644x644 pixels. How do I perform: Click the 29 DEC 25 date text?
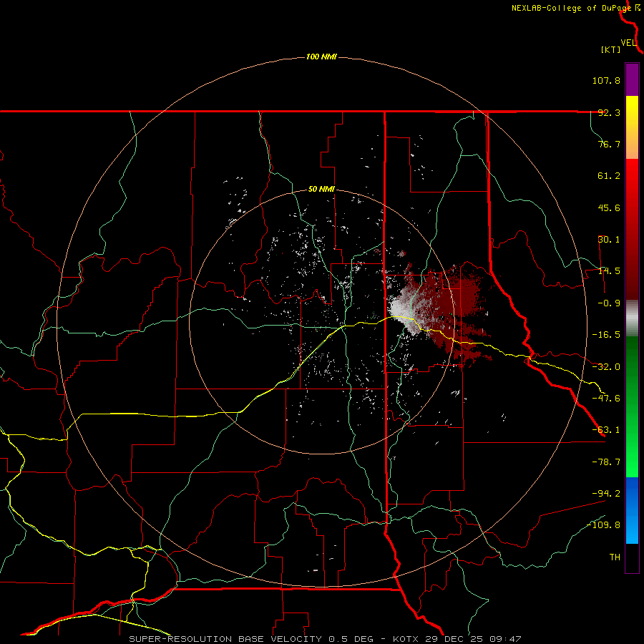pos(457,639)
